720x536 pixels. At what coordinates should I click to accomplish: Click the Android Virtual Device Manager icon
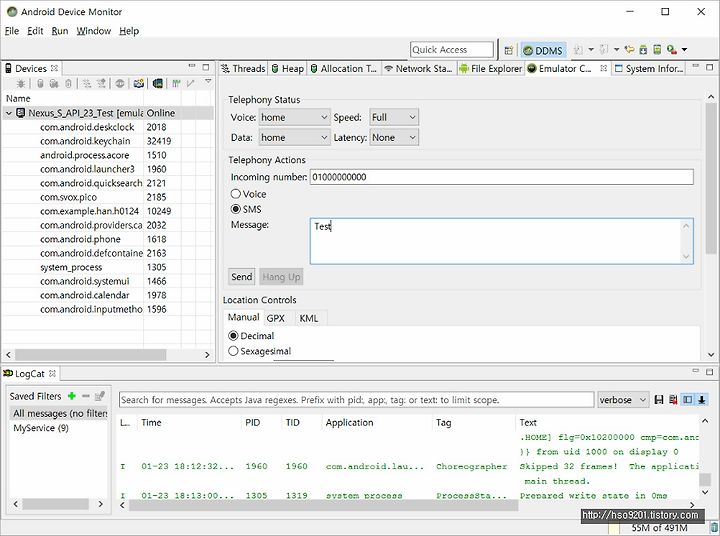657,49
